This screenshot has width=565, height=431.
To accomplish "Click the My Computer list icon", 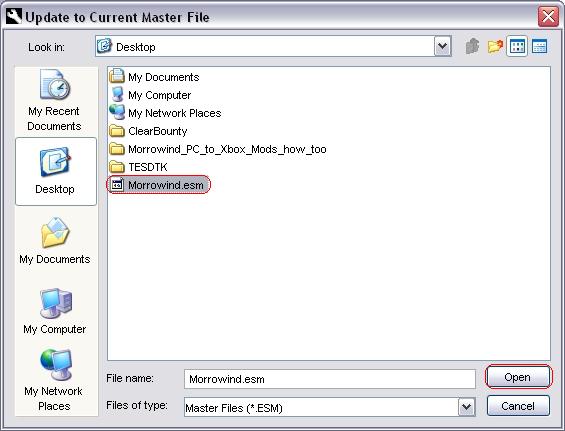I will click(x=117, y=94).
